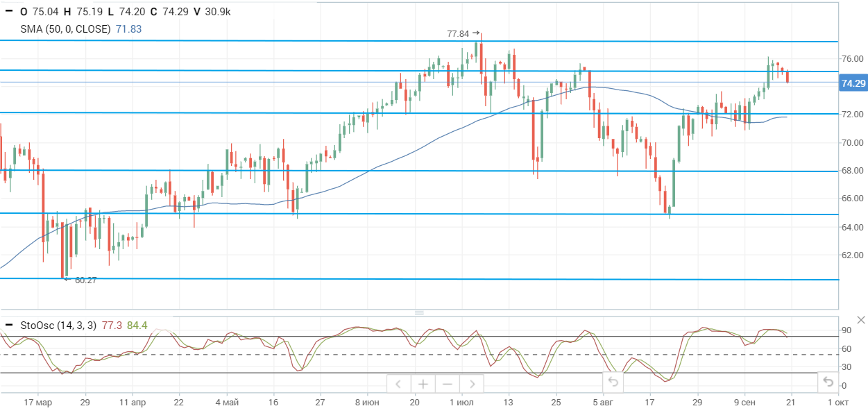The image size is (868, 413).
Task: Zoom in using the plus button
Action: coord(423,384)
